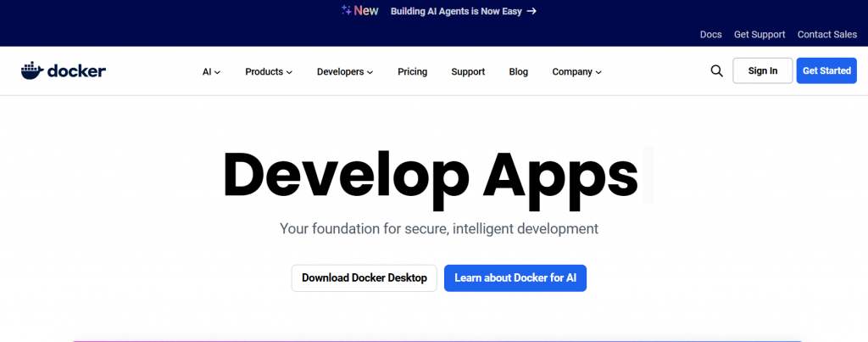Click the sparkle New badge in banner
The height and width of the screenshot is (342, 868).
pyautogui.click(x=359, y=10)
